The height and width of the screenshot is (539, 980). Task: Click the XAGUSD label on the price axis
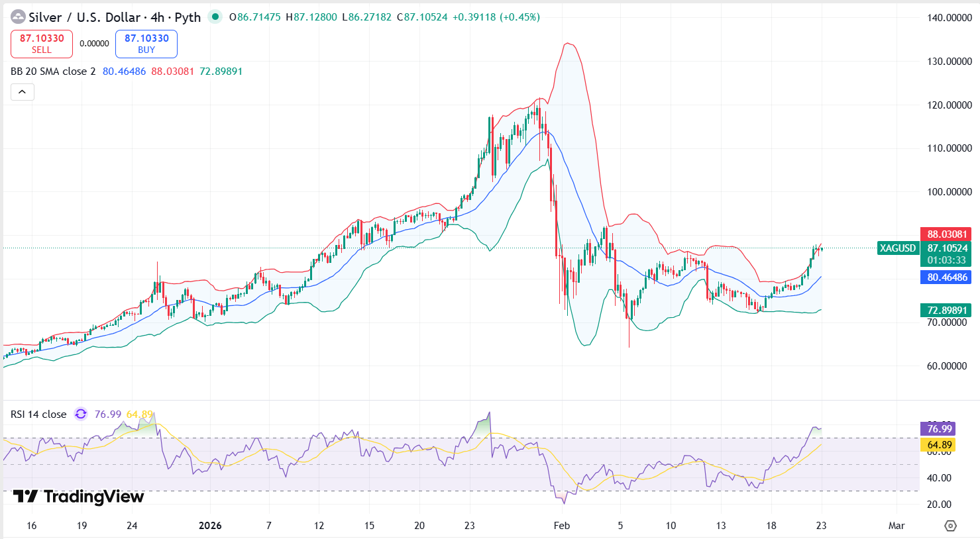898,248
